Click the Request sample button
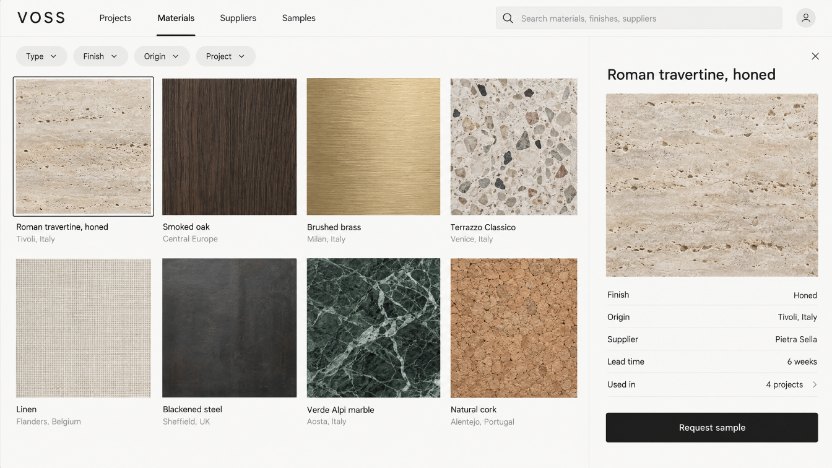This screenshot has width=832, height=468. coord(712,428)
